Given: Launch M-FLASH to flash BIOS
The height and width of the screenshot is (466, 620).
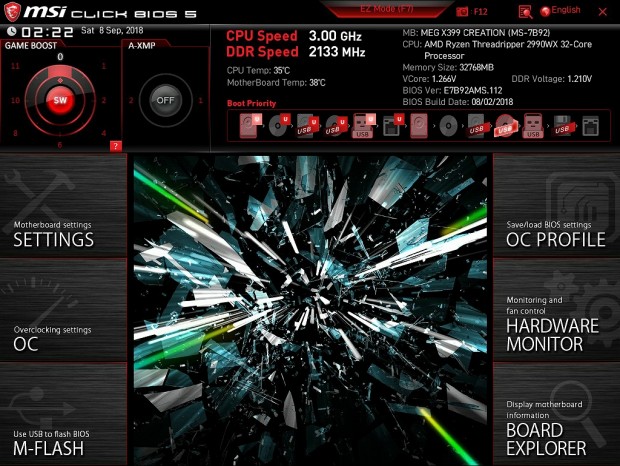Looking at the screenshot, I should click(63, 415).
